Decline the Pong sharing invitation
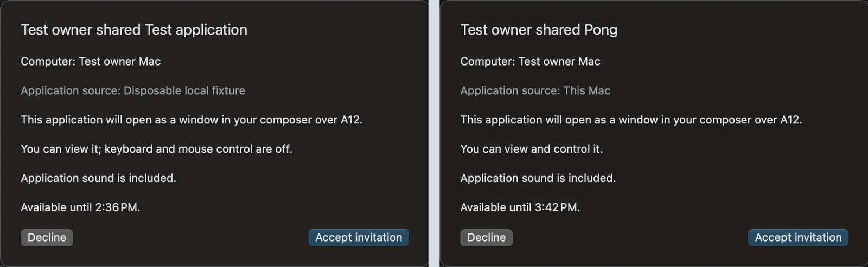 tap(486, 237)
